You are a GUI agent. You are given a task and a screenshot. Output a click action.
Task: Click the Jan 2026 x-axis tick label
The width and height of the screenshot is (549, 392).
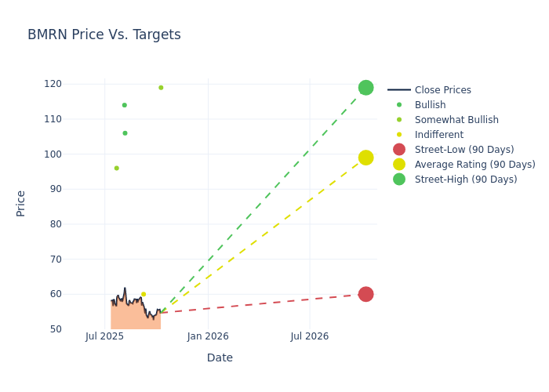208,336
